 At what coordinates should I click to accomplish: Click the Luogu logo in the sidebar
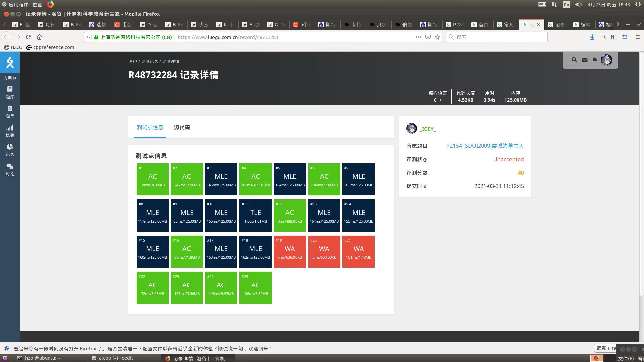coord(10,62)
